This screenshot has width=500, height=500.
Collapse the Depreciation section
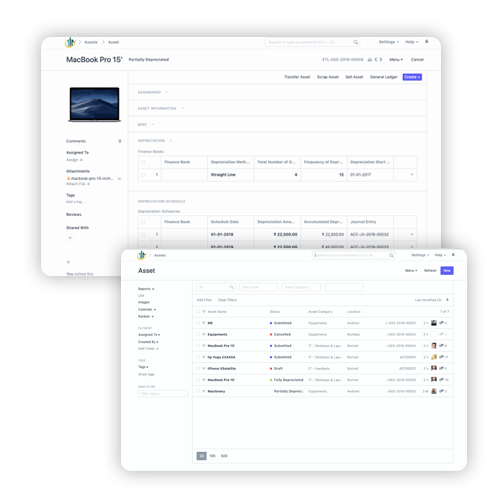155,141
